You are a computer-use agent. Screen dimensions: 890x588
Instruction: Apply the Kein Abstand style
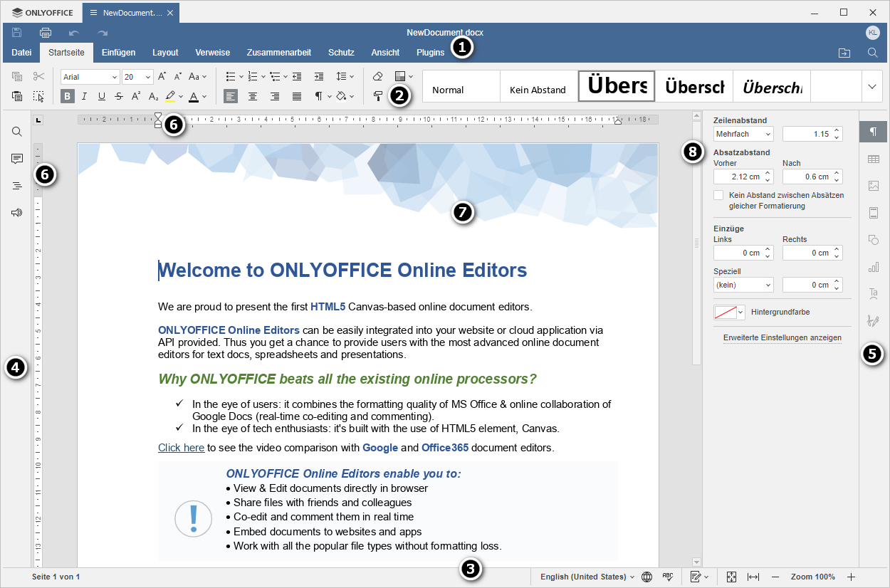pos(538,86)
